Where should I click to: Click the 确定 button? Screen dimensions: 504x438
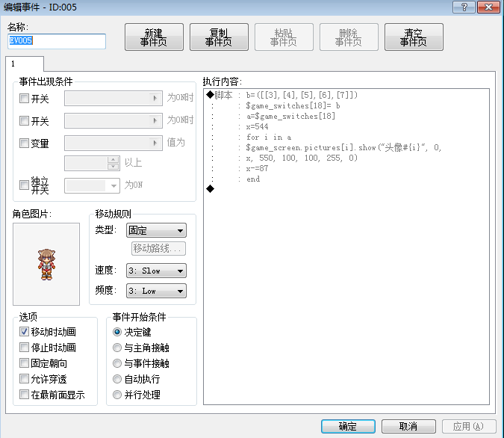point(348,426)
